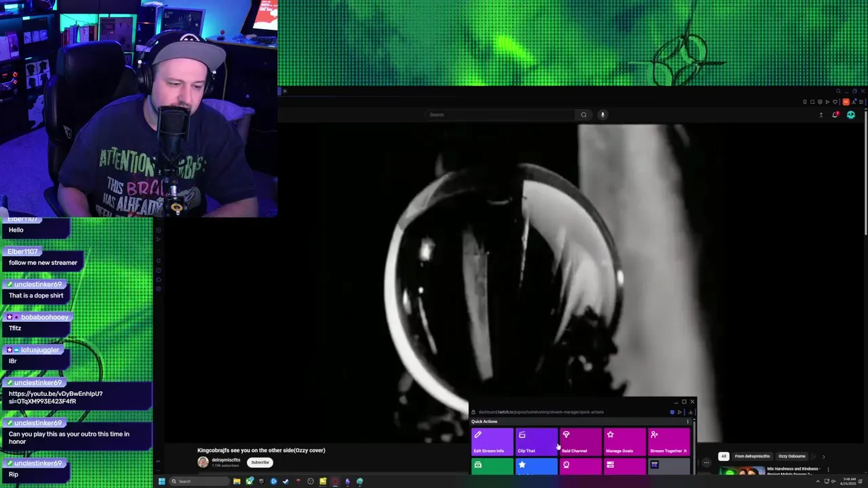Click the YouTube link in chat
Image resolution: width=868 pixels, height=488 pixels.
(x=56, y=397)
